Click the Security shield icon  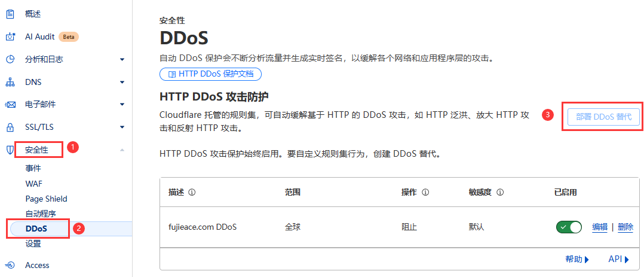[10, 150]
